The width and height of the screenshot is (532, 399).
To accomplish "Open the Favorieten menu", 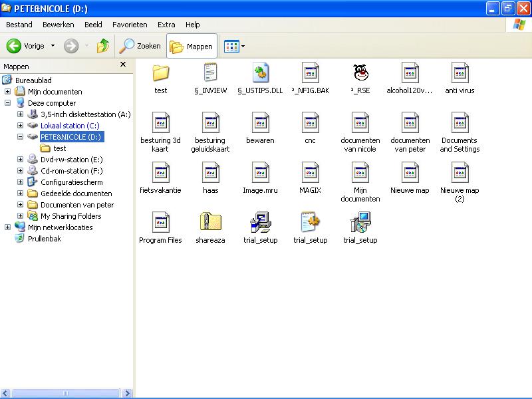I will tap(130, 25).
